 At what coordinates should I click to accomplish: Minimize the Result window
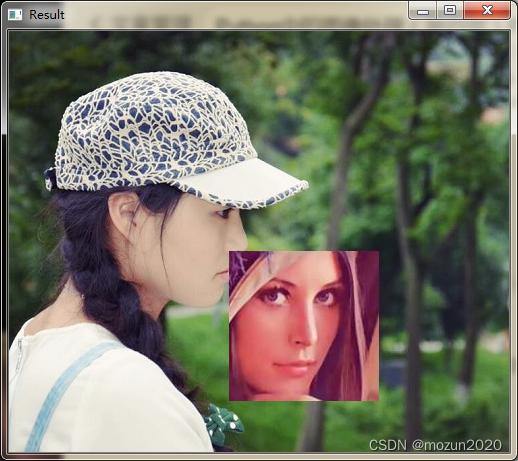[423, 11]
